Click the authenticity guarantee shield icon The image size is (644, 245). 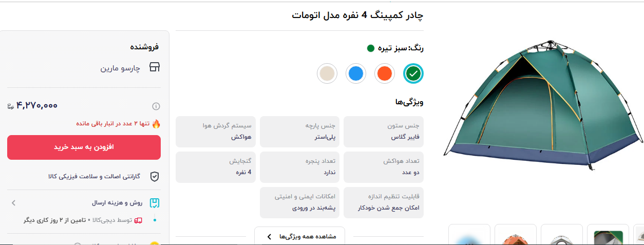155,177
